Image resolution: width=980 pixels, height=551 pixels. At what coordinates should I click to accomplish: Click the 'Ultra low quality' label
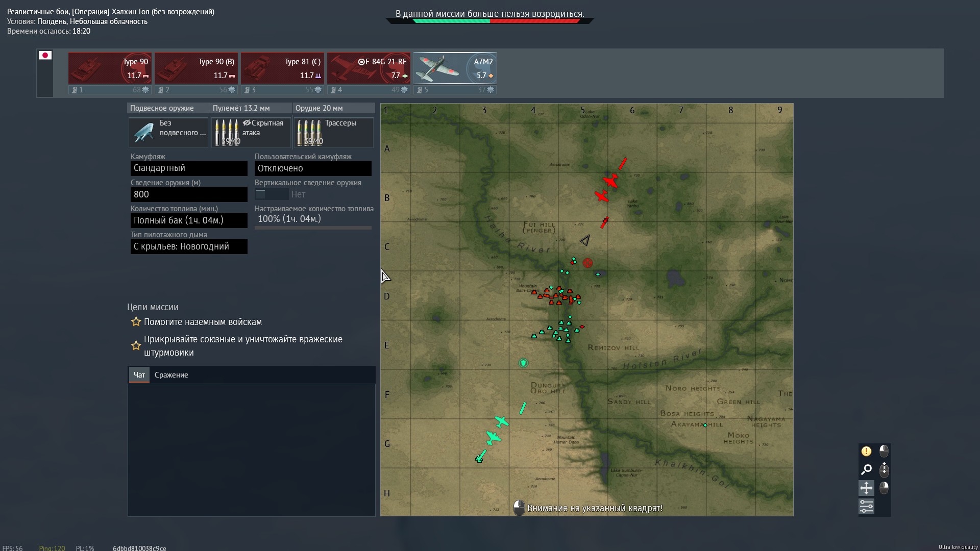(958, 547)
